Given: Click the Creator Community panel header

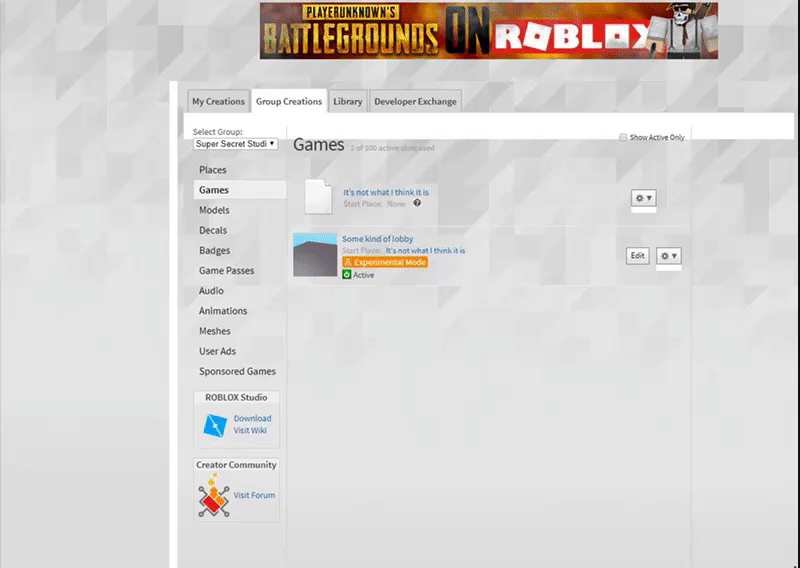Looking at the screenshot, I should click(236, 465).
